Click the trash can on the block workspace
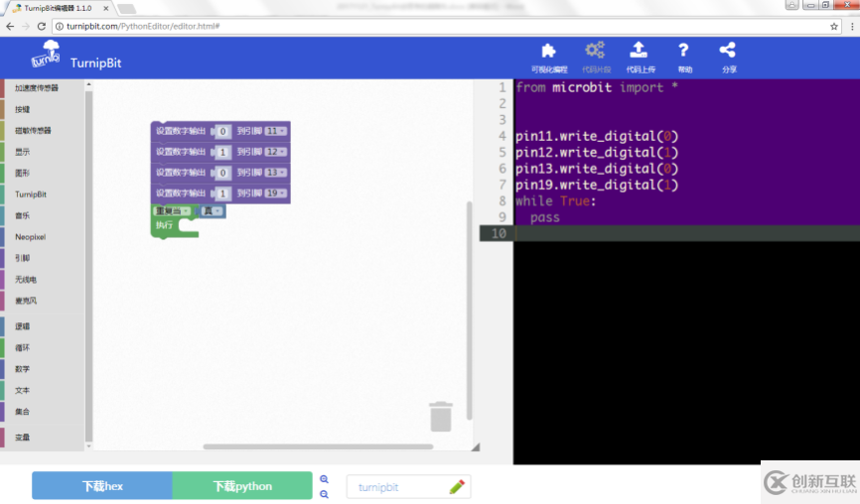This screenshot has width=860, height=504. 440,417
